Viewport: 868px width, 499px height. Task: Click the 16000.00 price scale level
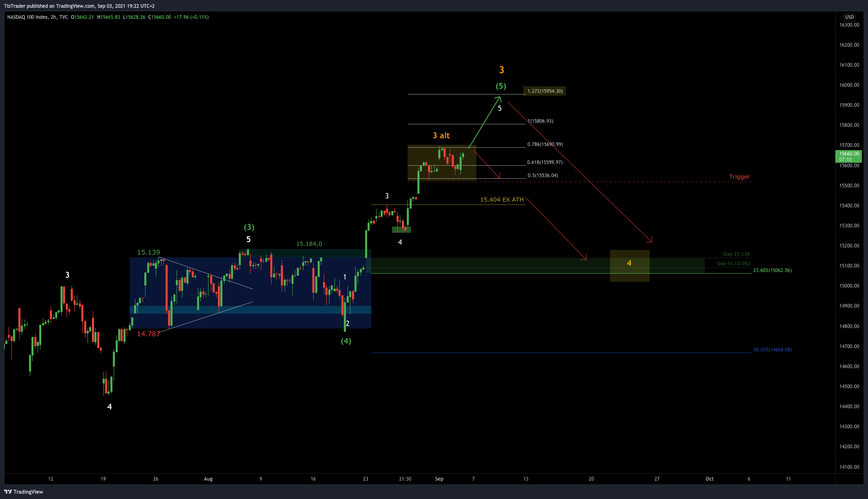pos(849,85)
